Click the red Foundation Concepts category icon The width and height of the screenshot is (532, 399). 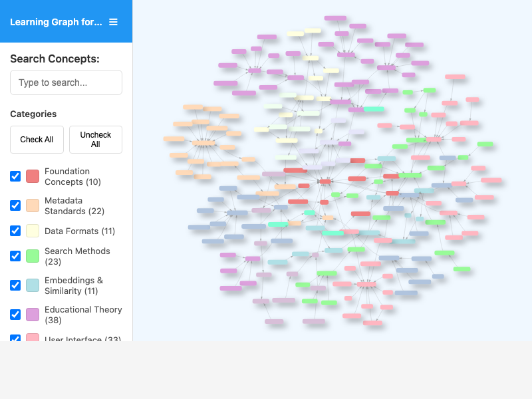(x=32, y=176)
